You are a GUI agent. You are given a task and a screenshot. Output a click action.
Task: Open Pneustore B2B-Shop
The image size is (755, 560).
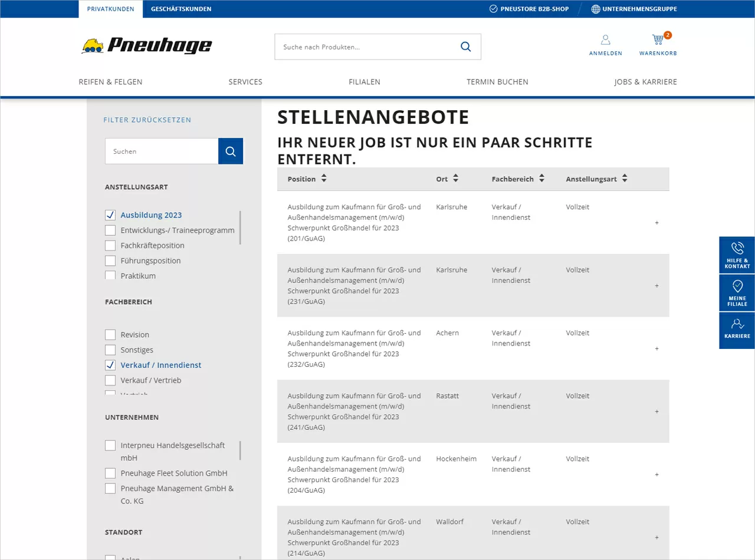pos(528,9)
